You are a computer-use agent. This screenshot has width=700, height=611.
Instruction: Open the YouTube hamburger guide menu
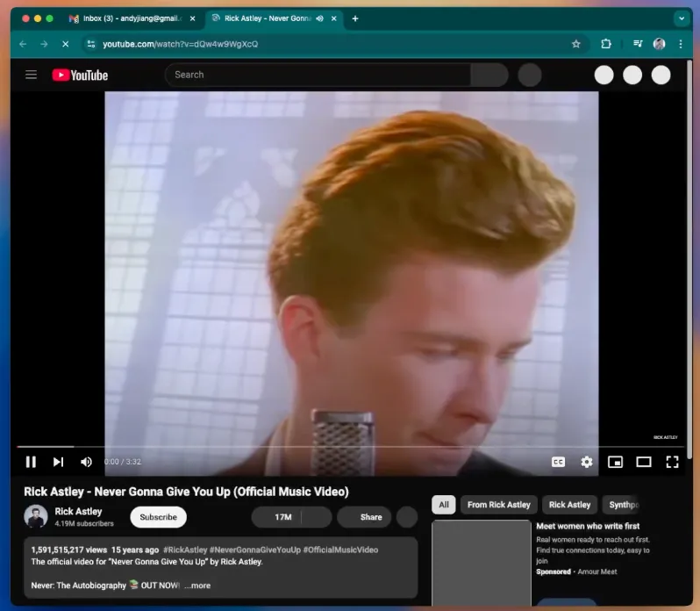pyautogui.click(x=32, y=75)
